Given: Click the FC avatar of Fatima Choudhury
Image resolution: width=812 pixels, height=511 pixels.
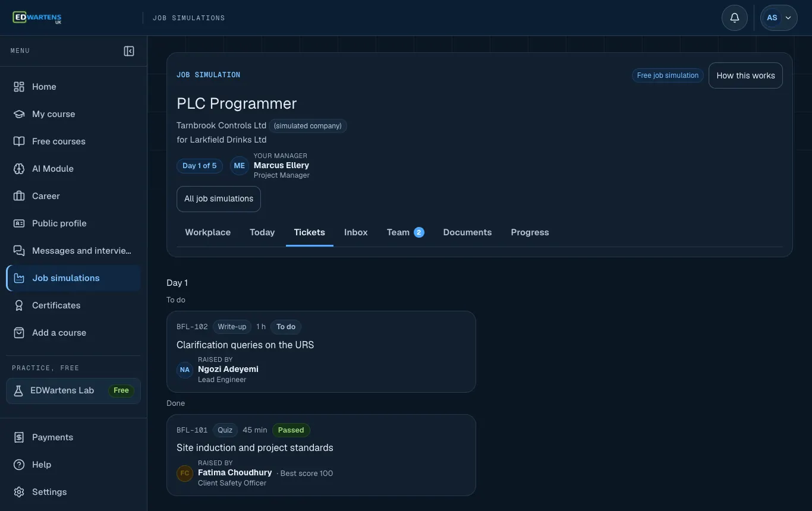Looking at the screenshot, I should [x=185, y=473].
